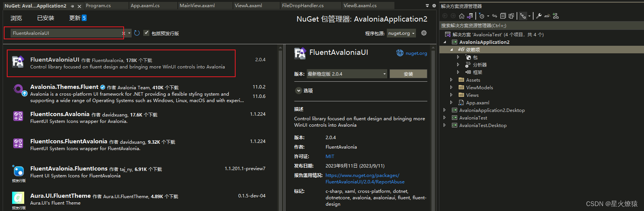Screen dimensions: 644x211
Task: Click the Back arrow in Solution Explorer toolbar
Action: [445, 16]
